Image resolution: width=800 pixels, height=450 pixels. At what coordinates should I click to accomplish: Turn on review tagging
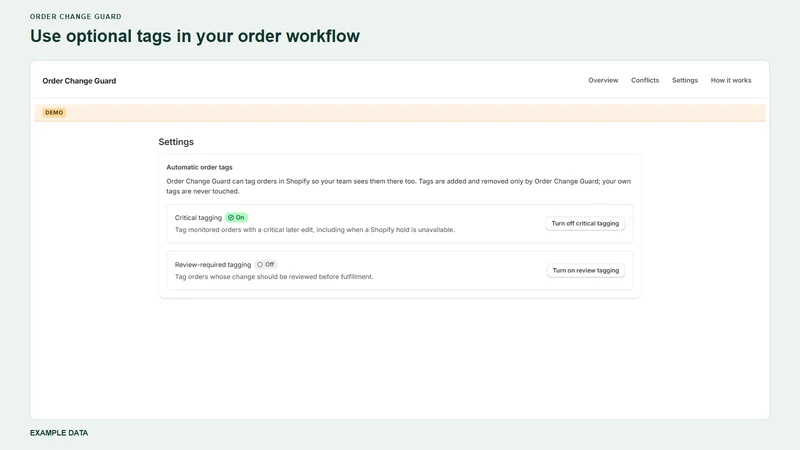click(x=585, y=270)
